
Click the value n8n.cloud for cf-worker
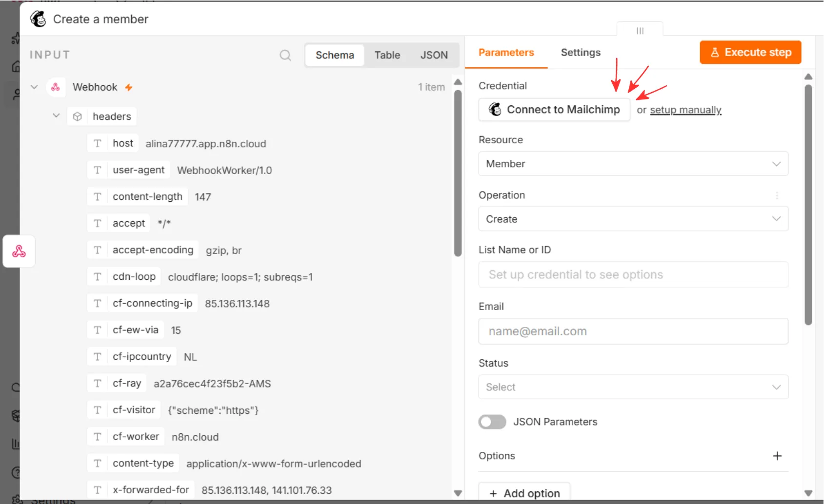pos(195,437)
